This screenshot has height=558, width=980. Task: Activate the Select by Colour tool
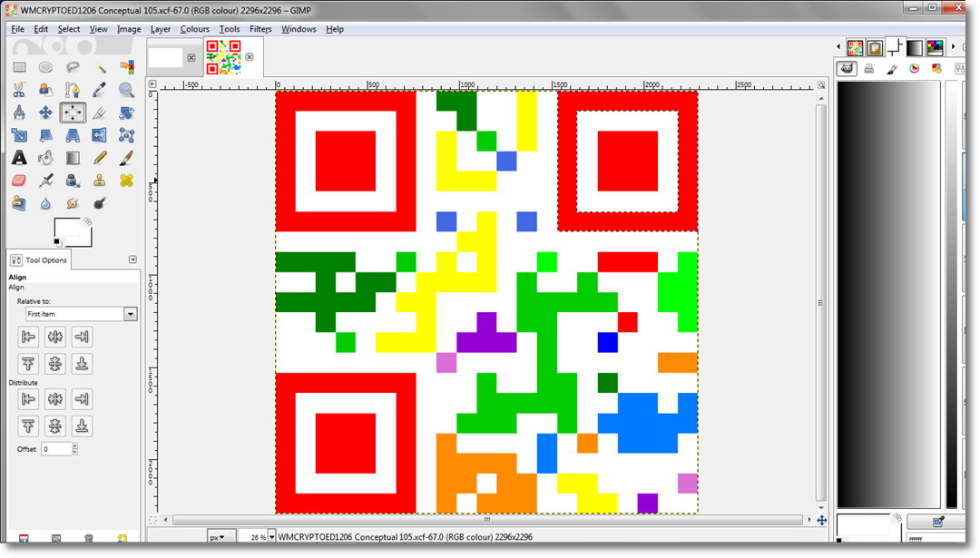(x=126, y=67)
